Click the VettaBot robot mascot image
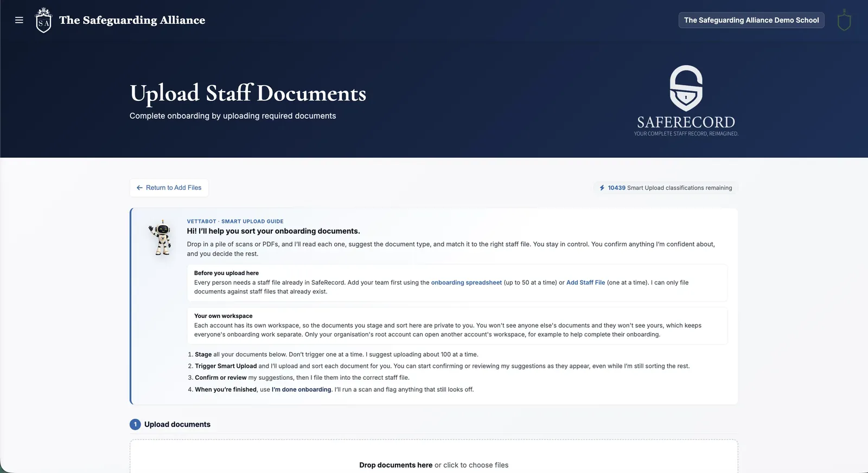The height and width of the screenshot is (473, 868). 161,238
